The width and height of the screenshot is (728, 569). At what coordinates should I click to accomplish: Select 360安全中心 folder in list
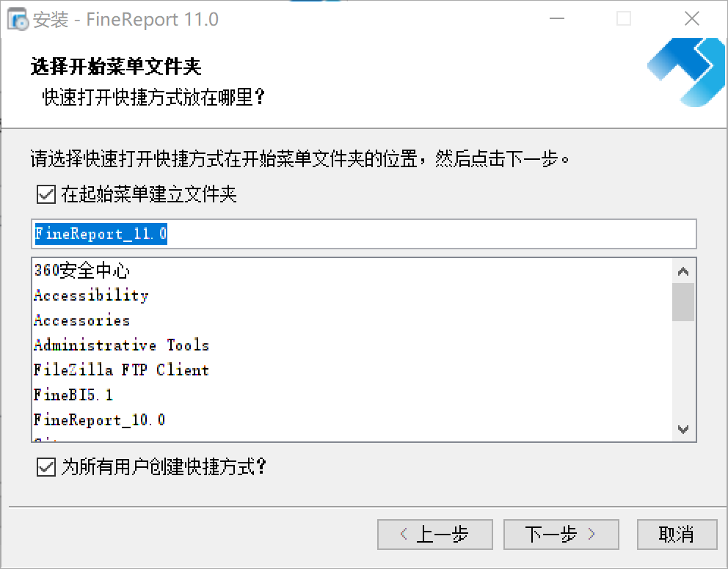point(82,271)
